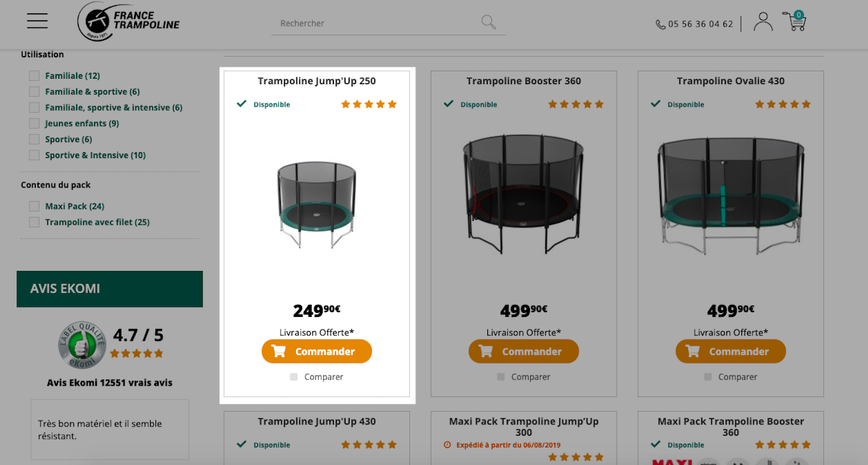The image size is (868, 465).
Task: Click star rating of Trampoline Ovalie 430
Action: 783,104
